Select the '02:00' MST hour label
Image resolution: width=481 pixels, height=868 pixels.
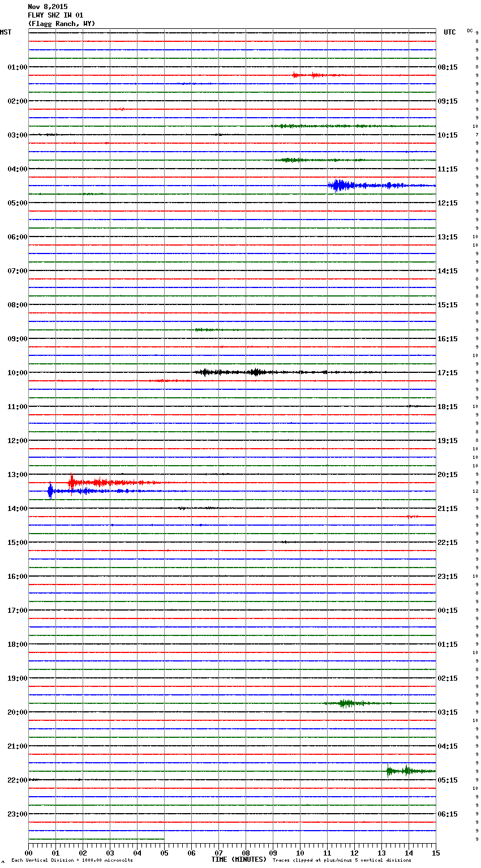18,101
